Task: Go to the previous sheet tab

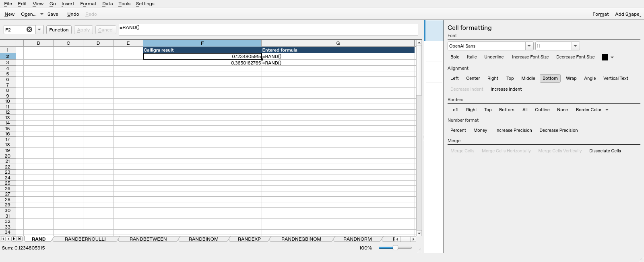Action: coord(8,239)
